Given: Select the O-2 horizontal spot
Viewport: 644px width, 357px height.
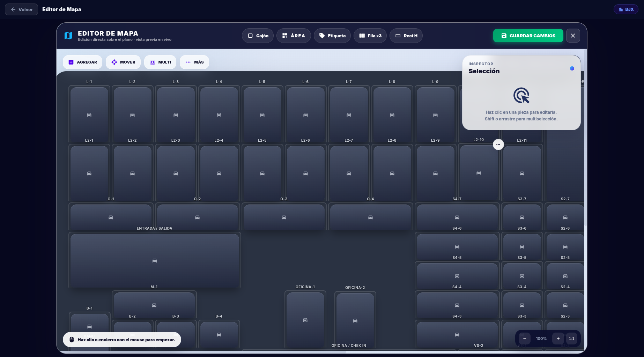Looking at the screenshot, I should [197, 217].
